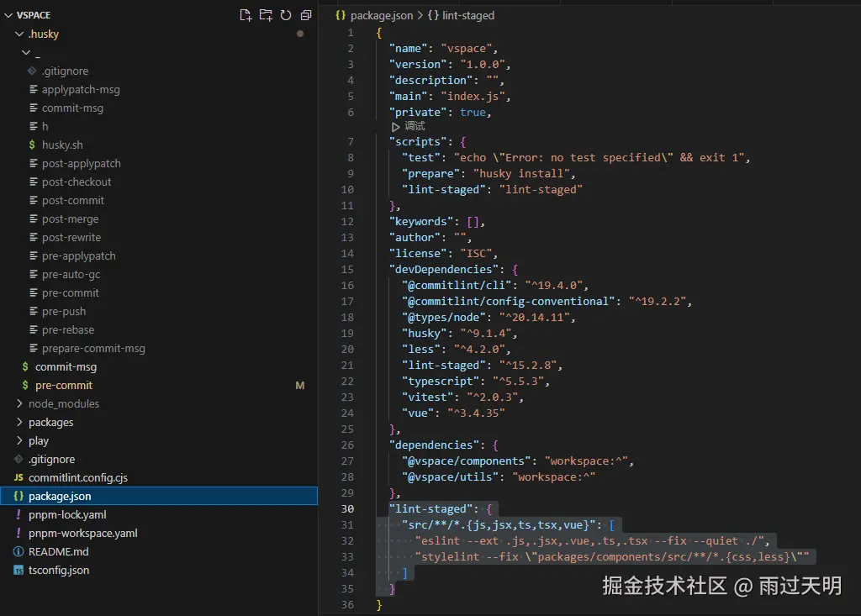Screen dimensions: 861x616
Task: Open the pre-auto-gc file
Action: (71, 275)
